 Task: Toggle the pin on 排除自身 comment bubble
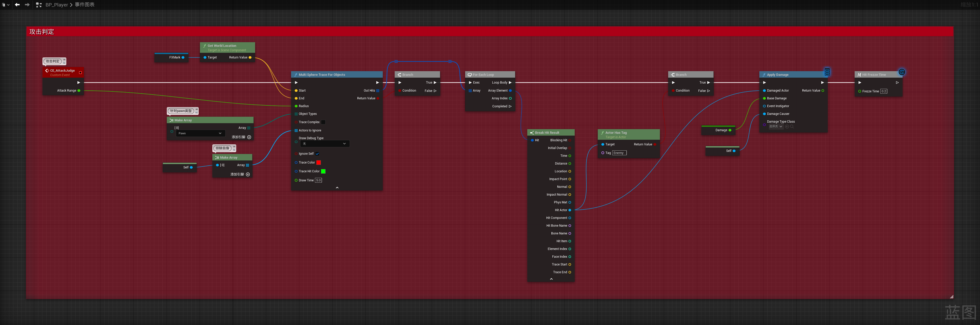tap(234, 146)
